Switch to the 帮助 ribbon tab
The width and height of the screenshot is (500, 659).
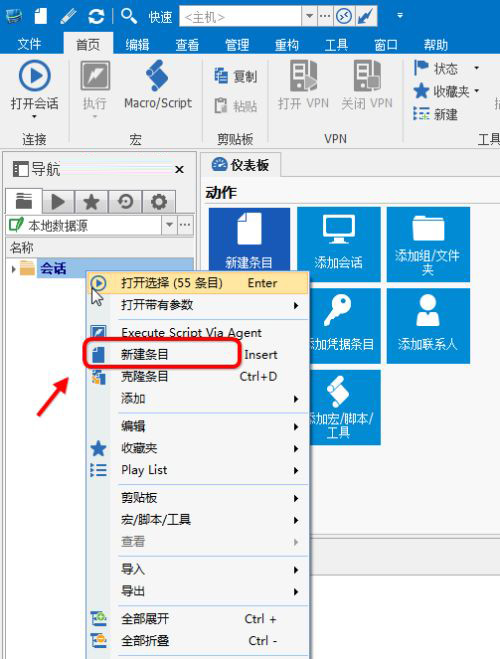436,44
